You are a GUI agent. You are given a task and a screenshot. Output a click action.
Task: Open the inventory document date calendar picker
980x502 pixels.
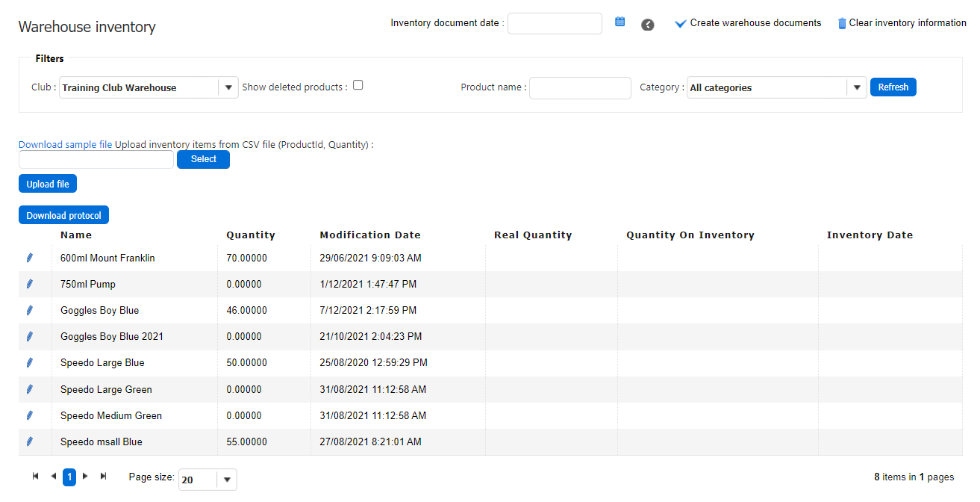(619, 22)
